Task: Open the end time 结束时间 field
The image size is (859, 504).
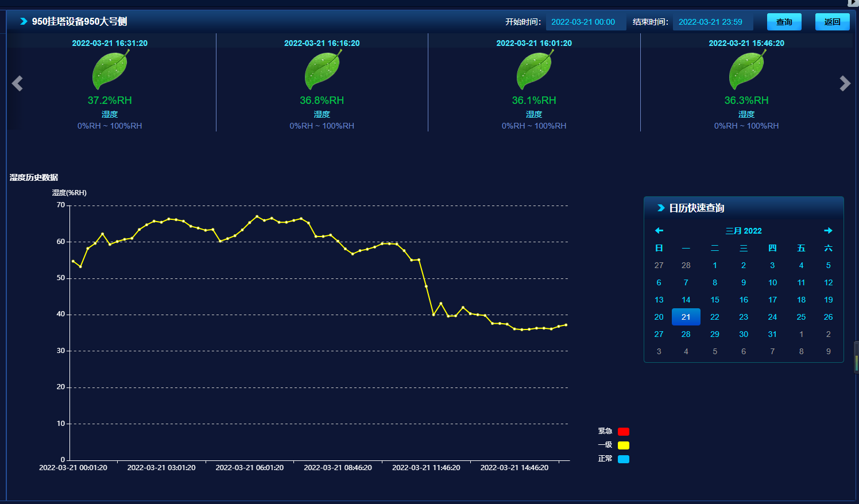Action: click(x=712, y=22)
